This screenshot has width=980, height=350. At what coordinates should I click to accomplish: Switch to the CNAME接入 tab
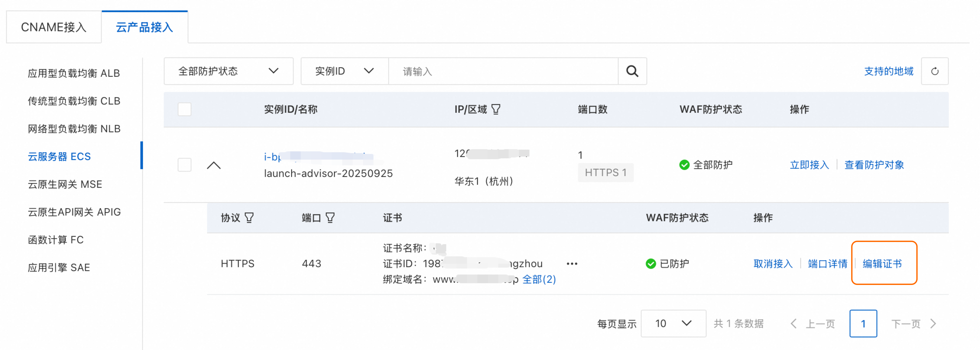pyautogui.click(x=54, y=27)
